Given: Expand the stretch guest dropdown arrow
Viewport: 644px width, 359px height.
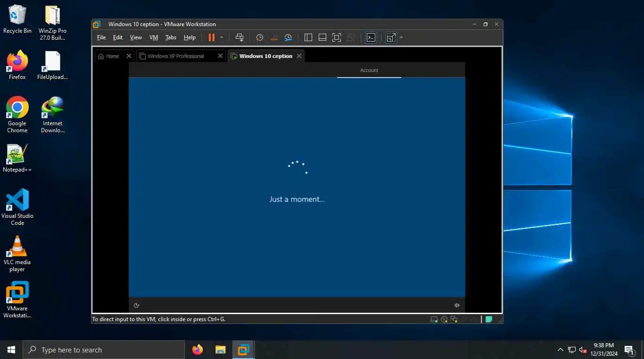Looking at the screenshot, I should click(x=402, y=37).
